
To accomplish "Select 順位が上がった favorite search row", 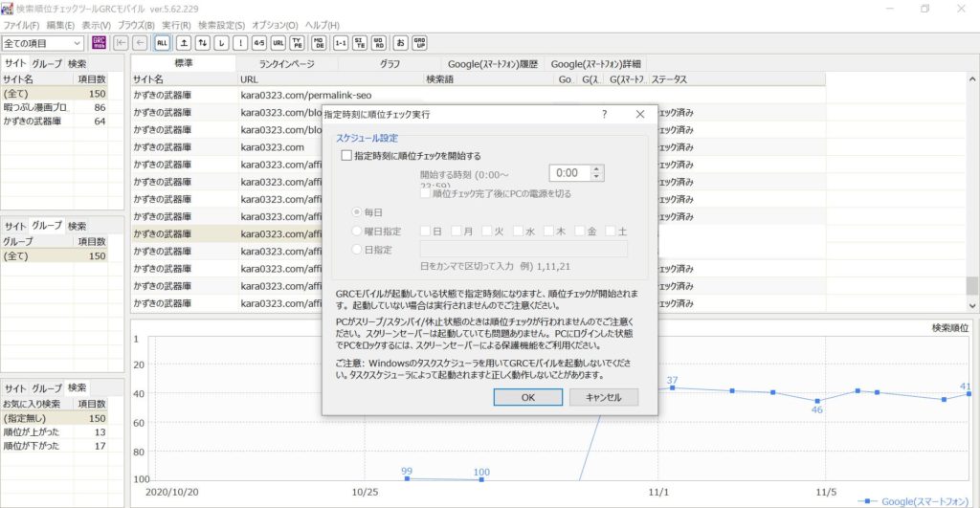I will (55, 431).
